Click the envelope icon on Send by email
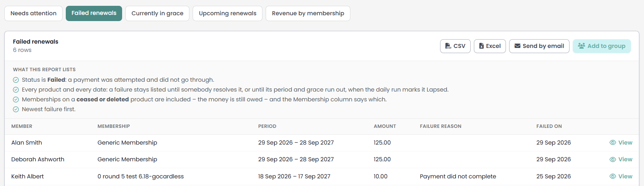Viewport: 644px width, 186px height. coord(518,46)
